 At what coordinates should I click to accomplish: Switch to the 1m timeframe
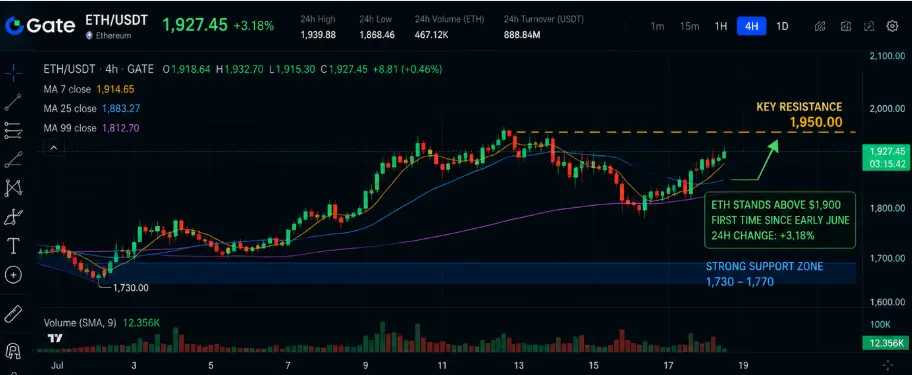pyautogui.click(x=657, y=26)
